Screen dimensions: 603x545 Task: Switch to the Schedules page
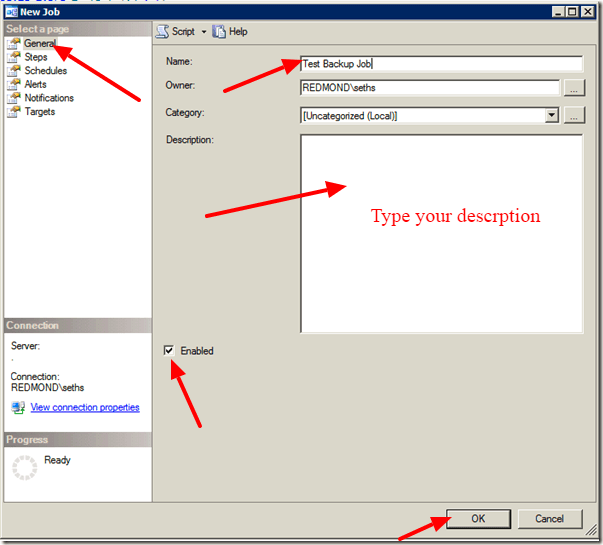pos(45,71)
